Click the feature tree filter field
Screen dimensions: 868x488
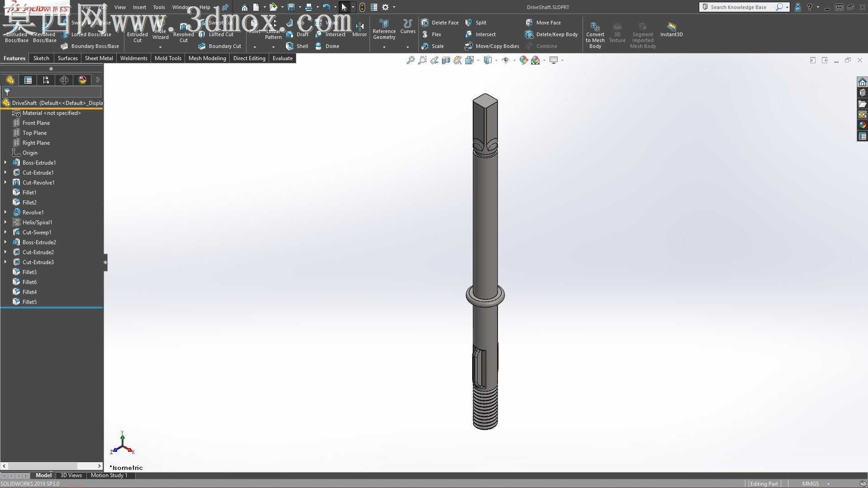[x=52, y=92]
